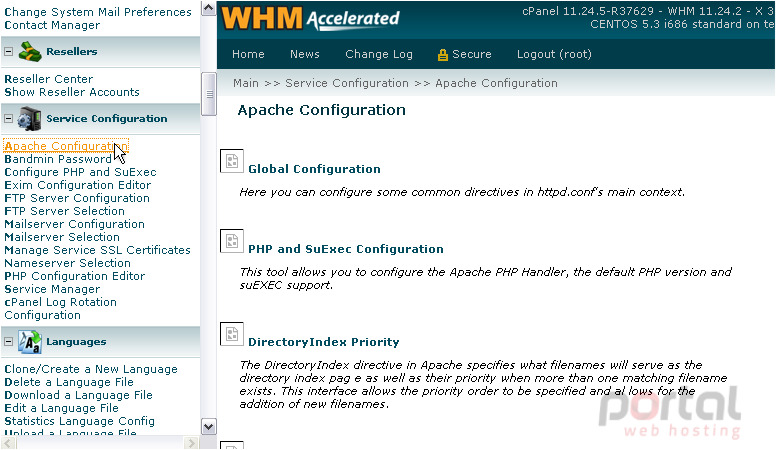Open cPanel Log Rotation Configuration
Image resolution: width=776 pixels, height=450 pixels.
point(60,309)
